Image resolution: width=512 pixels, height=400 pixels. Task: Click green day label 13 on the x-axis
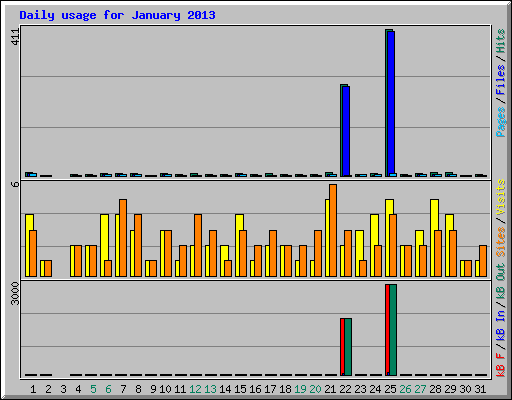[210, 389]
